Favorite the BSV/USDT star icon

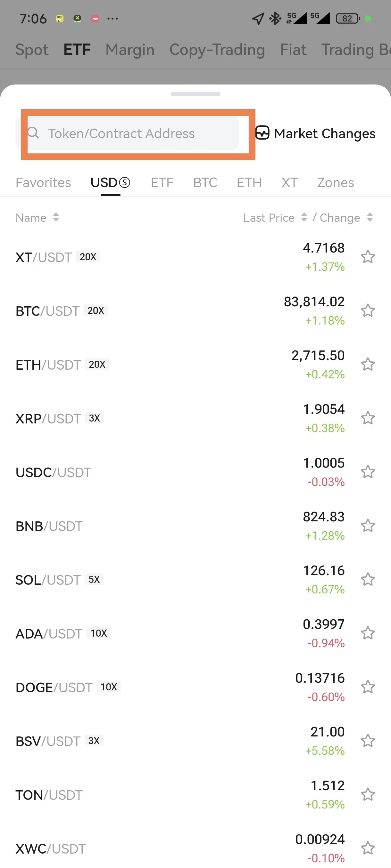point(368,741)
